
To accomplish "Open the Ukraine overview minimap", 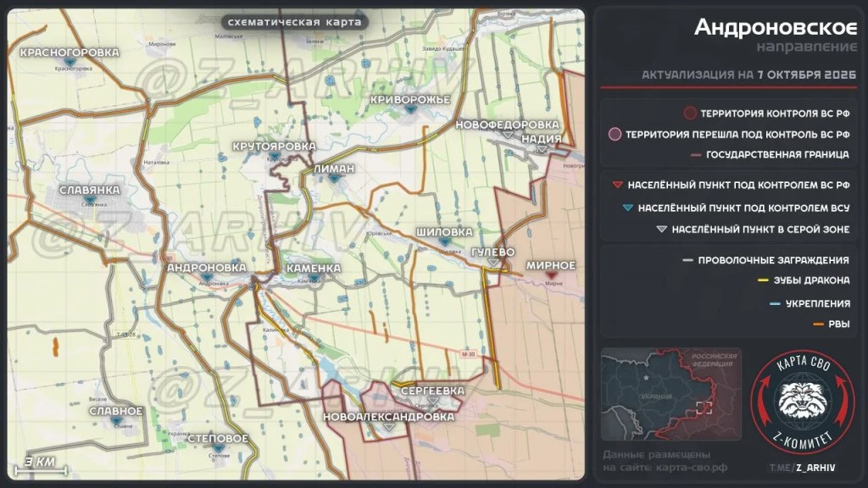I will (x=671, y=394).
